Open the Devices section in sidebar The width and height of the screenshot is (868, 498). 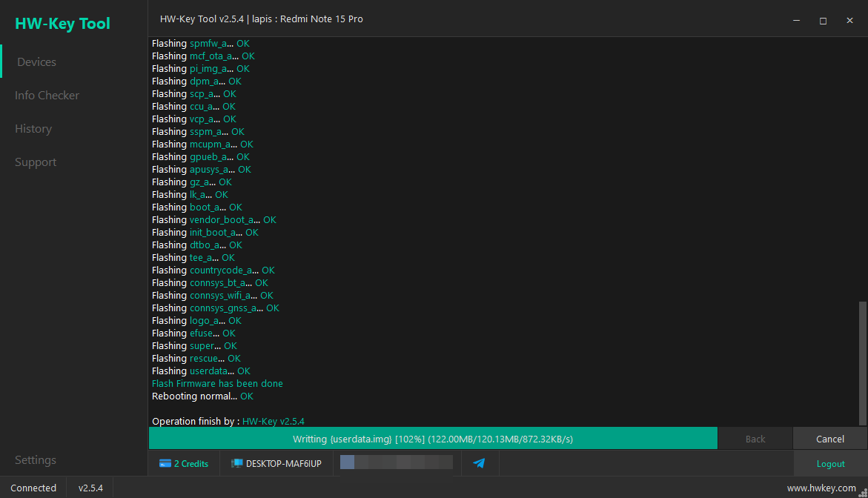[36, 62]
